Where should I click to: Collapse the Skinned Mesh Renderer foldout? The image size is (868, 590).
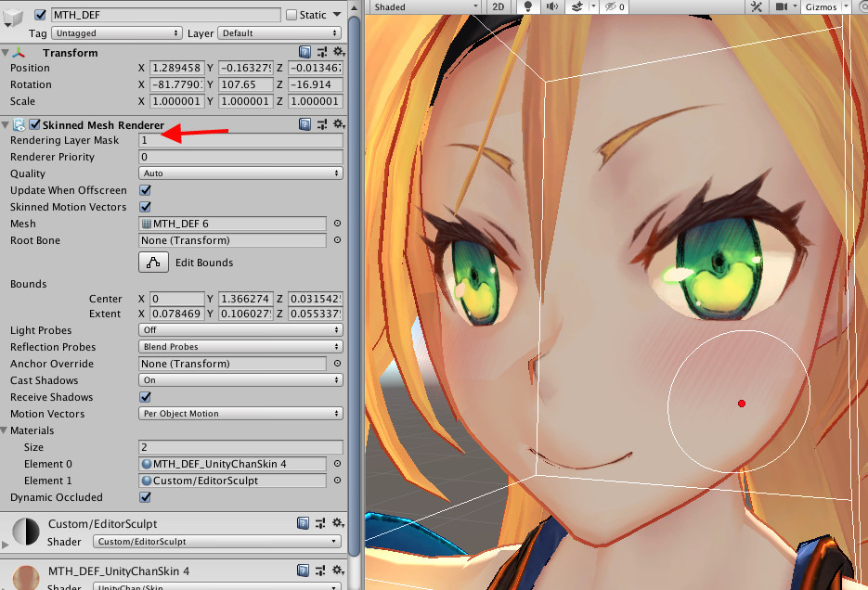(x=5, y=125)
